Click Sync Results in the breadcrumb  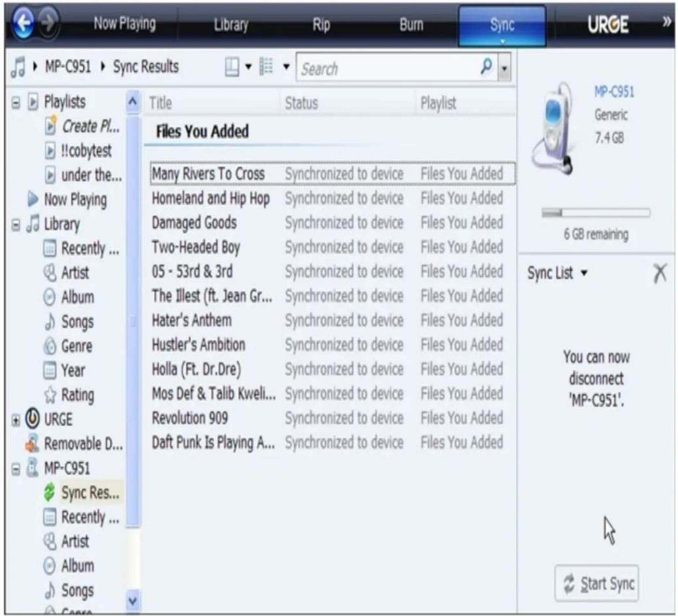coord(146,67)
